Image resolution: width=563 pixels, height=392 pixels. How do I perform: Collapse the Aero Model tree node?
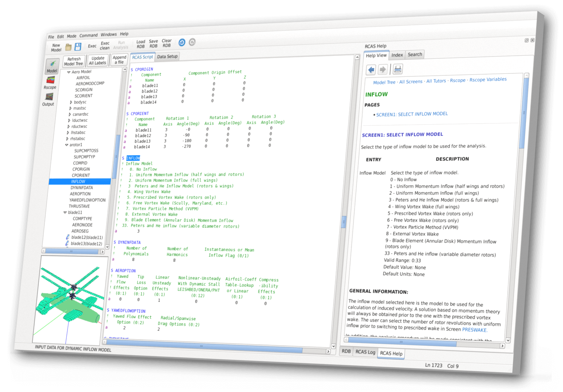coord(69,72)
